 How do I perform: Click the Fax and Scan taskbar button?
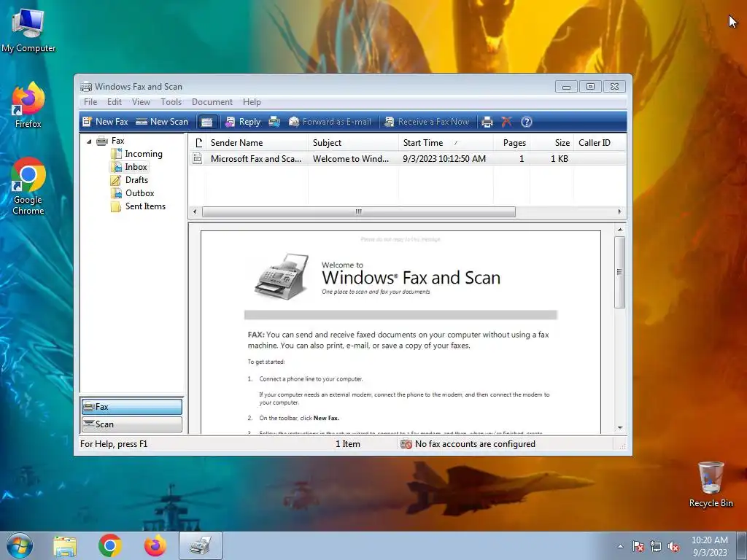point(201,545)
